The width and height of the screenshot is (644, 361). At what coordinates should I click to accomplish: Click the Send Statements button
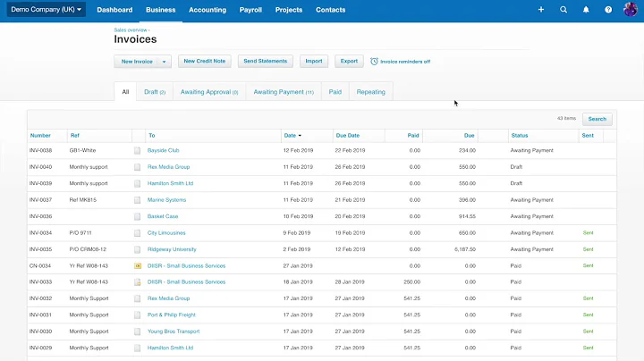coord(266,61)
